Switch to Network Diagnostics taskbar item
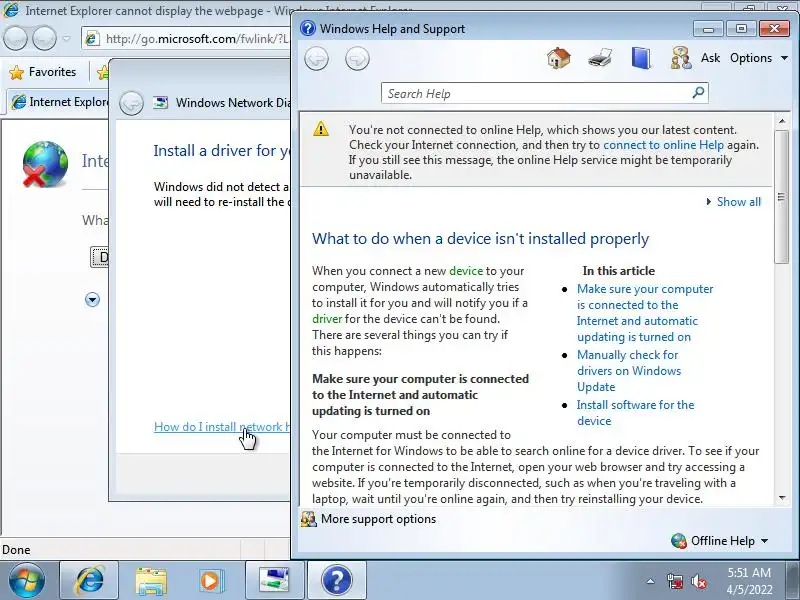The width and height of the screenshot is (800, 600). point(274,580)
